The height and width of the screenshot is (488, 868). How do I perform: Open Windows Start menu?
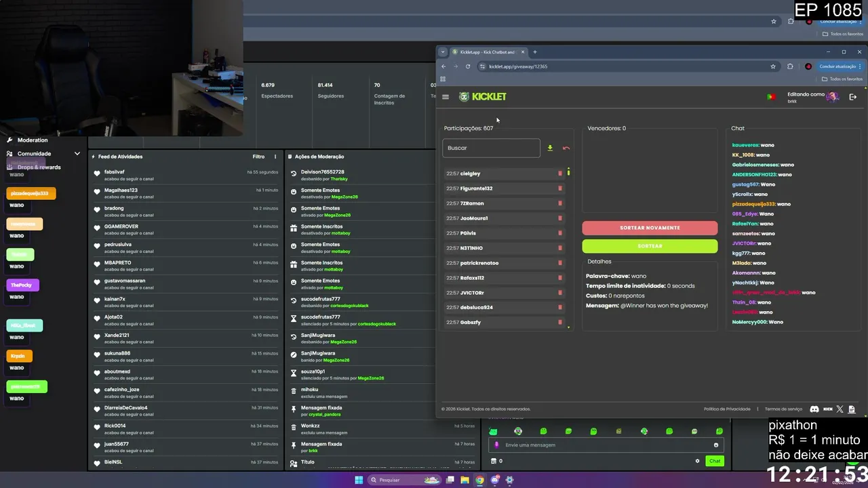359,480
